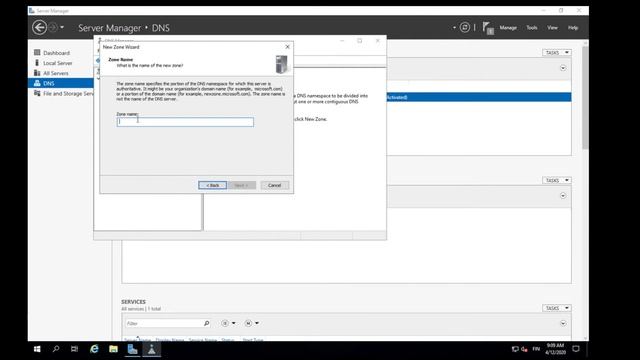Open the top TASKS dropdown in Servers section

point(556,53)
